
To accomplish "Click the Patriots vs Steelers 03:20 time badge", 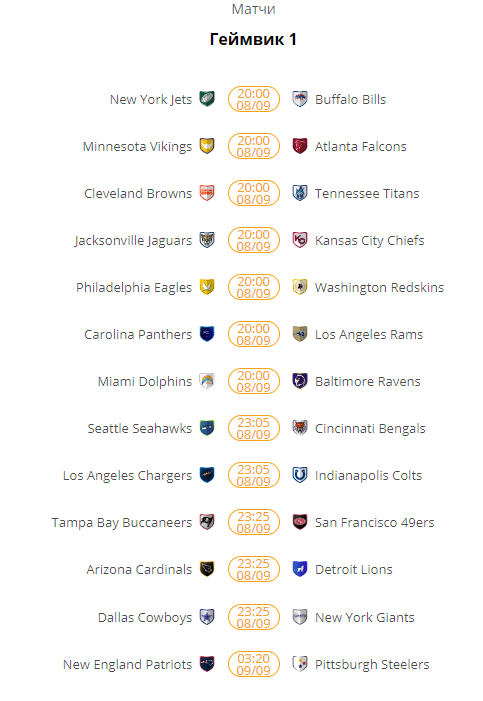I will tap(254, 664).
